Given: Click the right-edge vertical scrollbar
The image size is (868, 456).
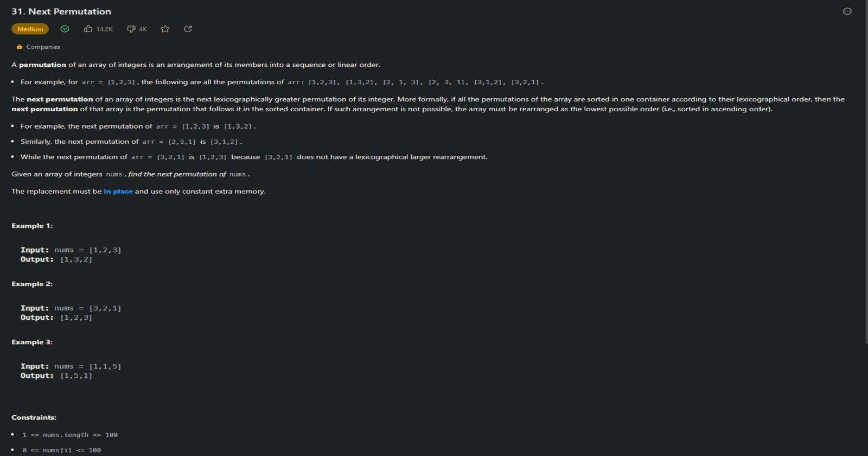Looking at the screenshot, I should click(x=866, y=174).
